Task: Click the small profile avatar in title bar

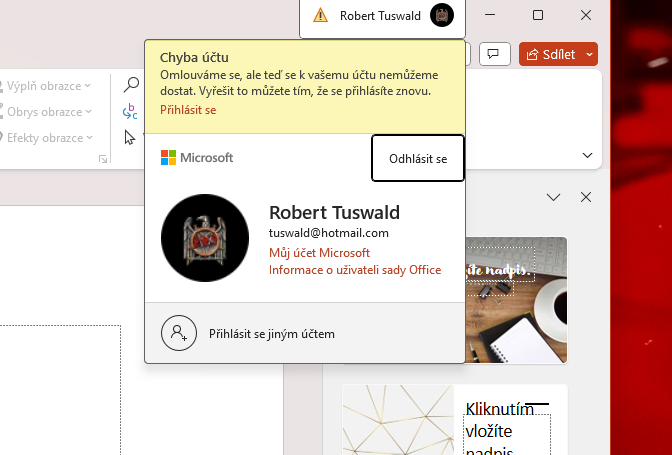Action: [442, 15]
